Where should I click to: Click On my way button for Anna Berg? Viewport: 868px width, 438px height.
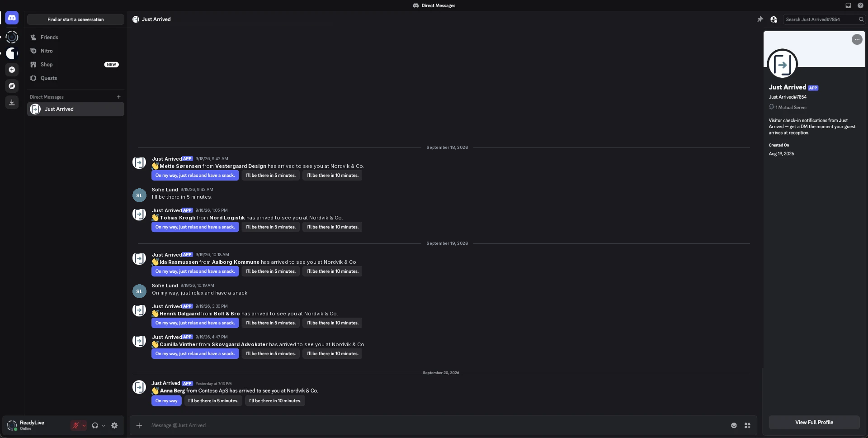pyautogui.click(x=166, y=401)
